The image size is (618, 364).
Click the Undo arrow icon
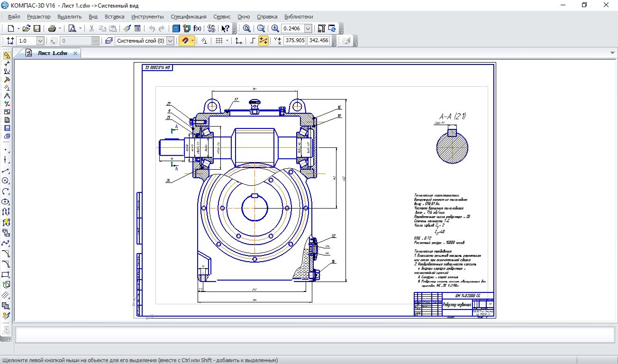pyautogui.click(x=152, y=28)
